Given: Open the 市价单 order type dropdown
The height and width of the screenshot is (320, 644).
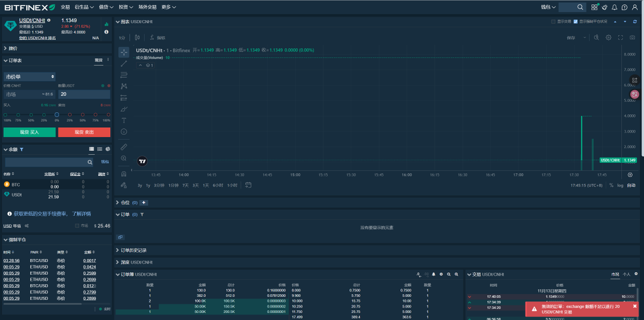Looking at the screenshot, I should click(30, 77).
